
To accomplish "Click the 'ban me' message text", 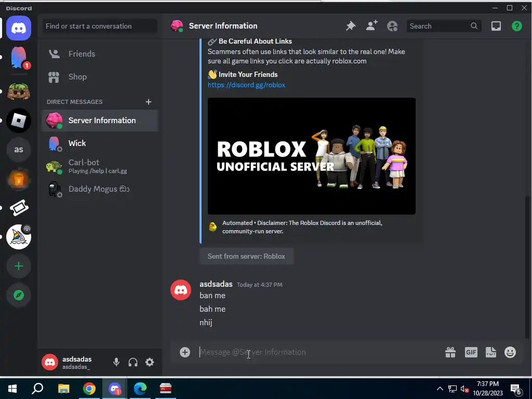I will pos(212,296).
